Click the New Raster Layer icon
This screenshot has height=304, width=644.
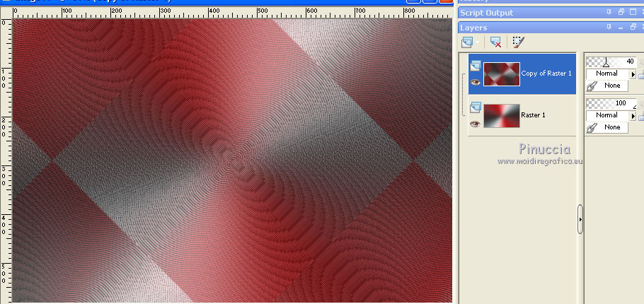[466, 42]
